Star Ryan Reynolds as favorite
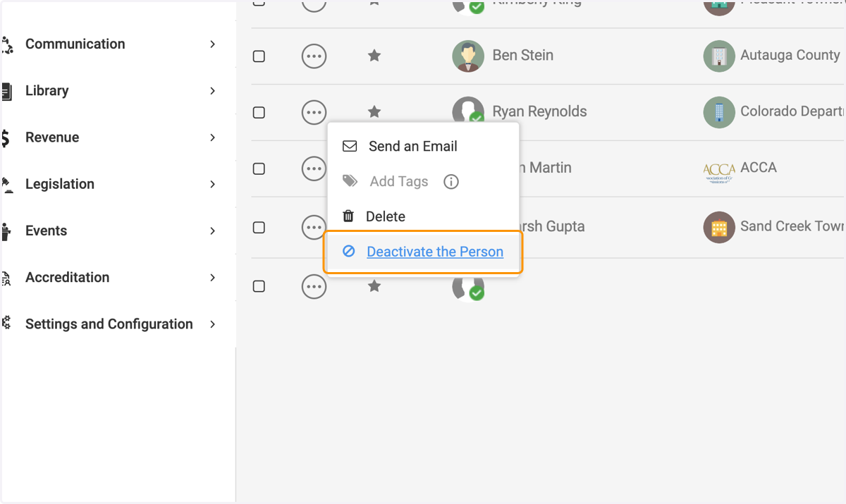846x504 pixels. tap(374, 111)
